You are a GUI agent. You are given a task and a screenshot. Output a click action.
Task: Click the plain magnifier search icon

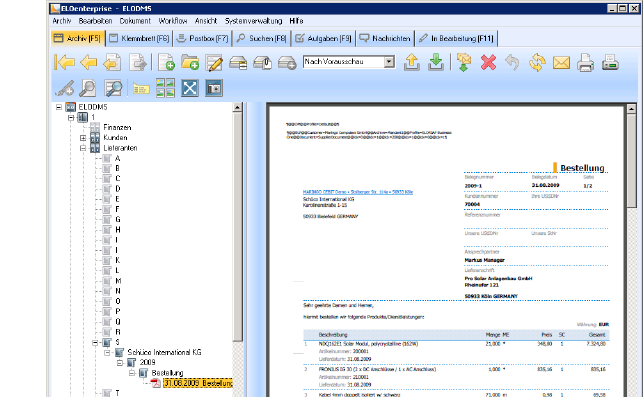[x=88, y=88]
